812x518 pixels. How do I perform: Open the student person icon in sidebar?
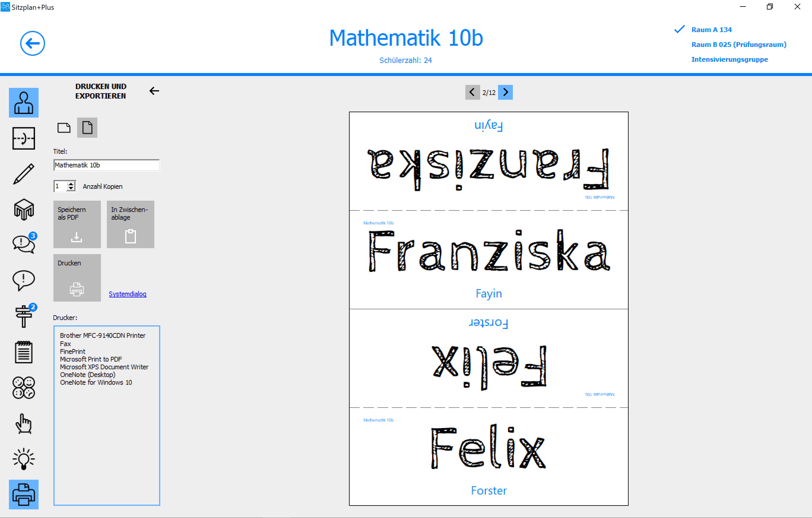tap(24, 103)
